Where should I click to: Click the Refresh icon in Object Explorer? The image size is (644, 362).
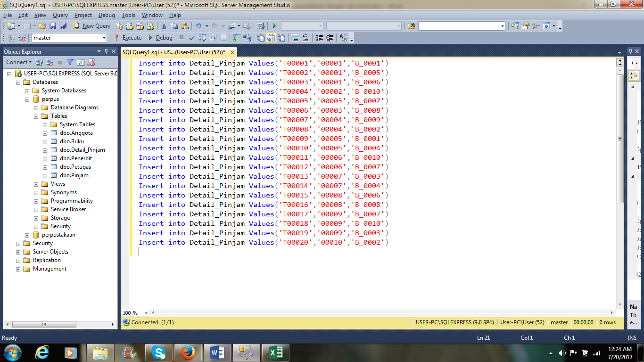click(81, 62)
